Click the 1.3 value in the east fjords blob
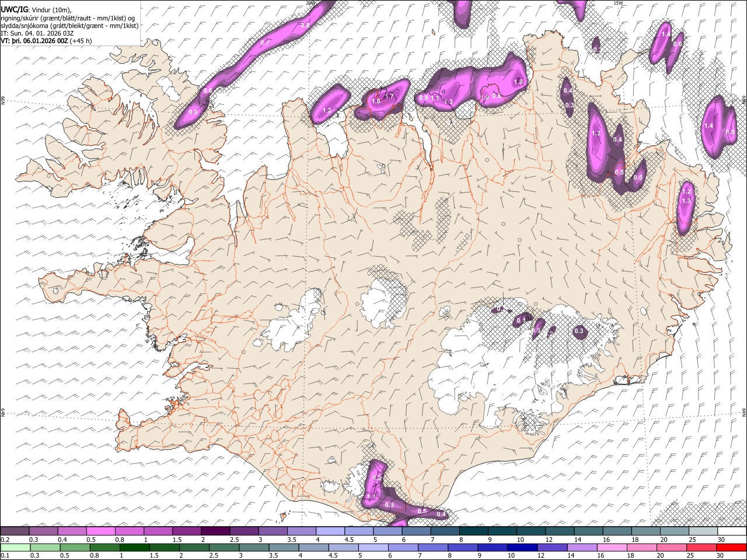 686,201
